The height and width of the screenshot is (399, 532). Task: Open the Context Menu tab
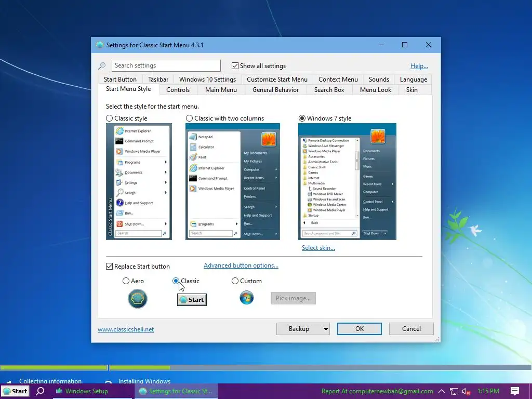point(338,79)
